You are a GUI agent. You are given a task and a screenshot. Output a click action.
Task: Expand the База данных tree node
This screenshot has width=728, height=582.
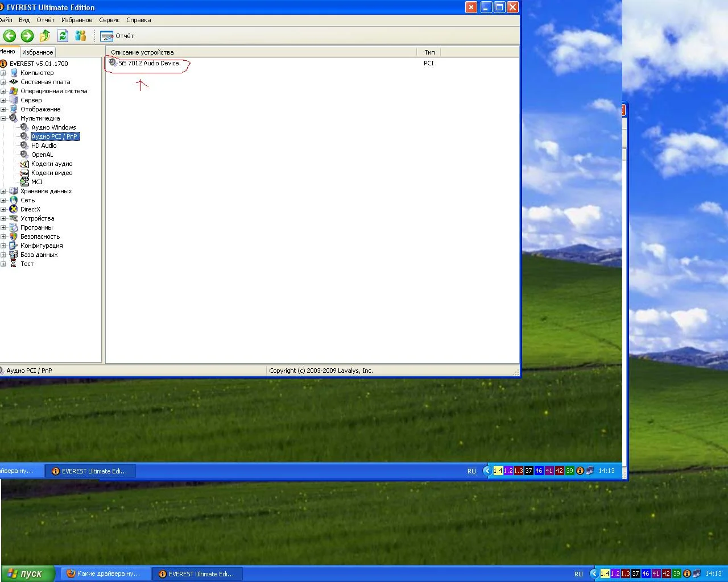3,255
